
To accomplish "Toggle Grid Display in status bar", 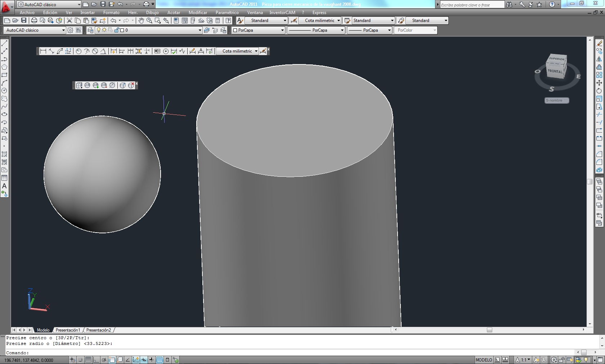I will tap(88, 360).
